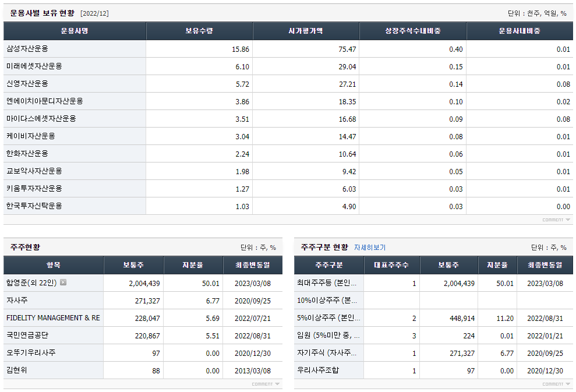576x392 pixels.
Task: Click 운용사명 column header
Action: click(x=75, y=31)
